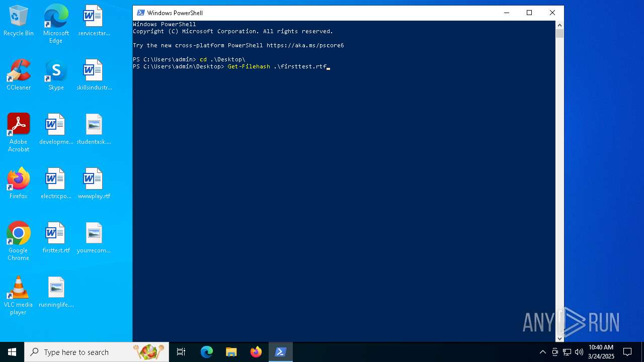Click the Task View taskbar button
This screenshot has height=362, width=644.
[182, 352]
